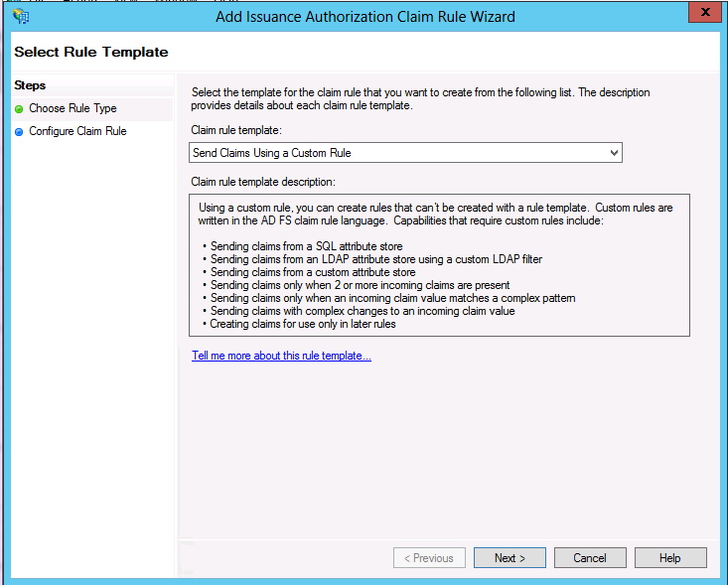Click the Cancel button

click(x=590, y=557)
